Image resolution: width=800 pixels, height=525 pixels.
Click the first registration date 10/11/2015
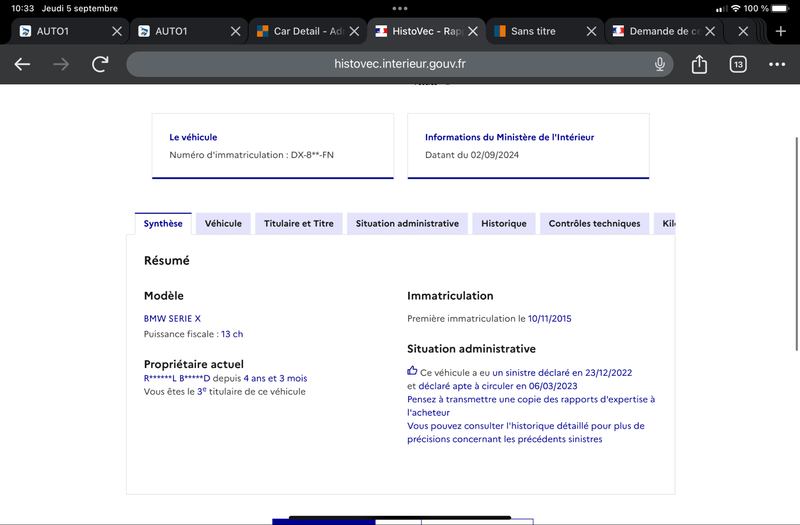tap(549, 318)
